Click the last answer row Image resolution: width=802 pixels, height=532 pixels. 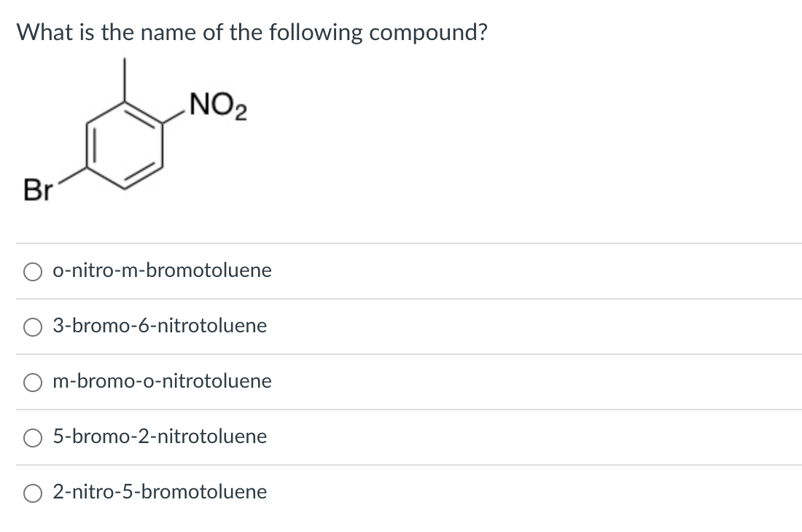[x=401, y=493]
